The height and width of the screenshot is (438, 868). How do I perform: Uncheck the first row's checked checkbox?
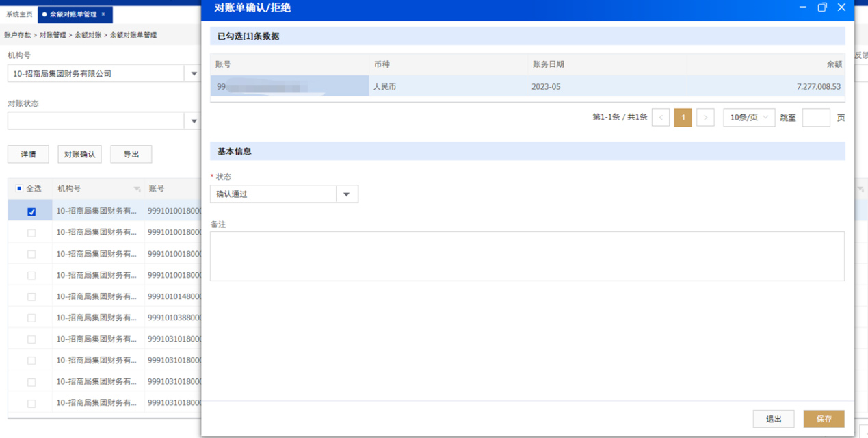(31, 211)
